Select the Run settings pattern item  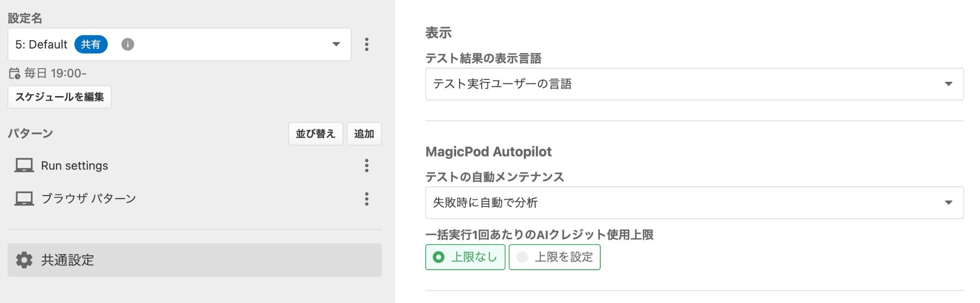(x=74, y=166)
